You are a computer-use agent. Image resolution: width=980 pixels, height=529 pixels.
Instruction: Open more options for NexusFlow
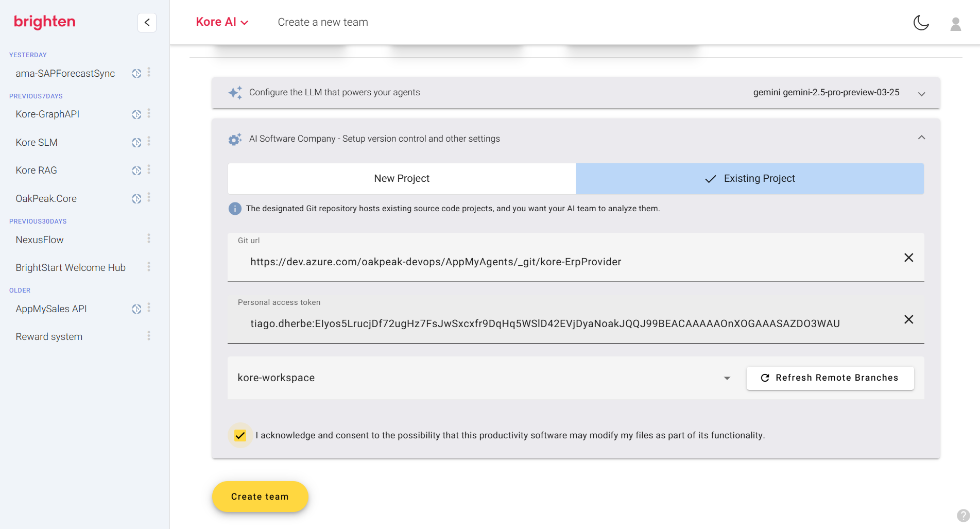(149, 238)
